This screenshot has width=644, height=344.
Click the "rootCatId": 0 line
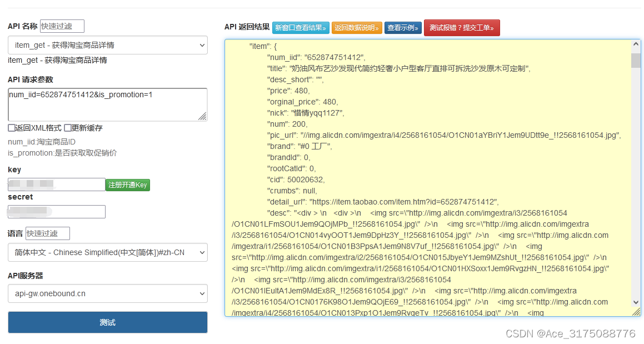pos(292,168)
